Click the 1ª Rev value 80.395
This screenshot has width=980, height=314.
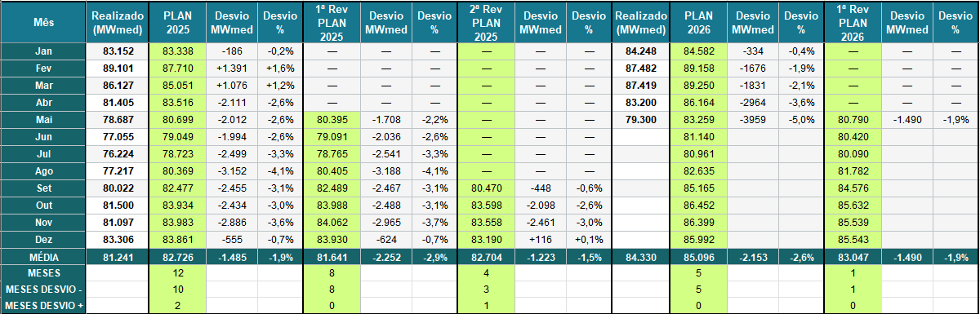pos(332,119)
